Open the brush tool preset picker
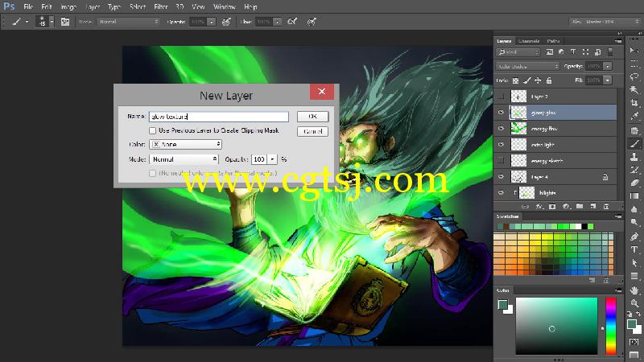644x362 pixels. coord(19,22)
